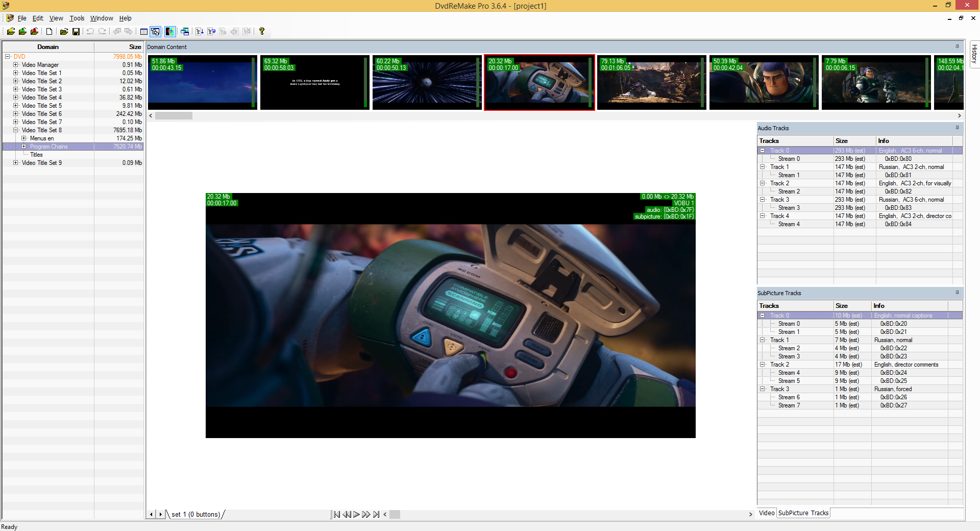Click the grayed command-list icon with left arrow
The height and width of the screenshot is (531, 980).
pyautogui.click(x=235, y=32)
